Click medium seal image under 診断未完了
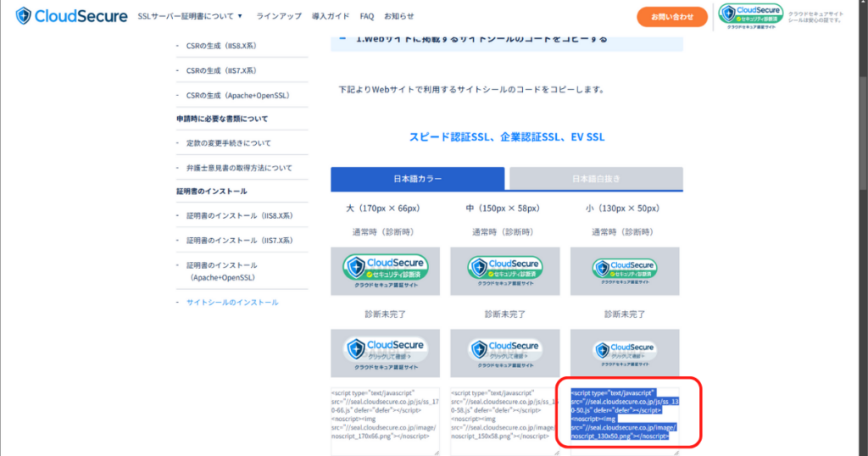The image size is (868, 456). (x=505, y=353)
